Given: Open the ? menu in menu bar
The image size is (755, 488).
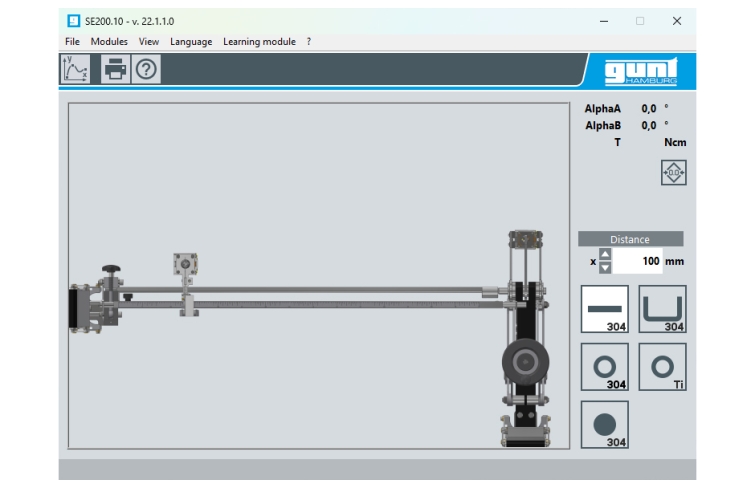Looking at the screenshot, I should click(309, 41).
